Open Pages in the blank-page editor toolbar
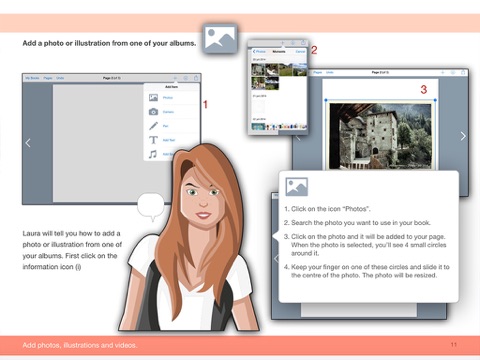The width and height of the screenshot is (480, 360). pos(48,78)
